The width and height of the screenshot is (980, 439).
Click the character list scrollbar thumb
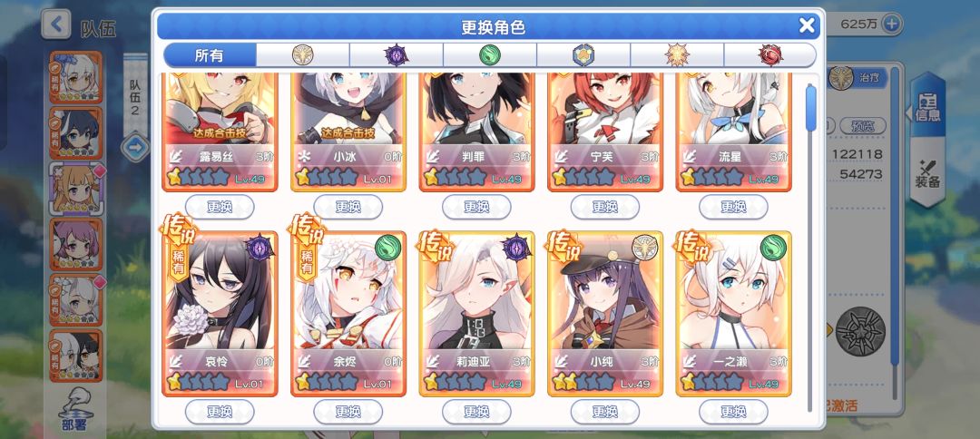coord(810,108)
